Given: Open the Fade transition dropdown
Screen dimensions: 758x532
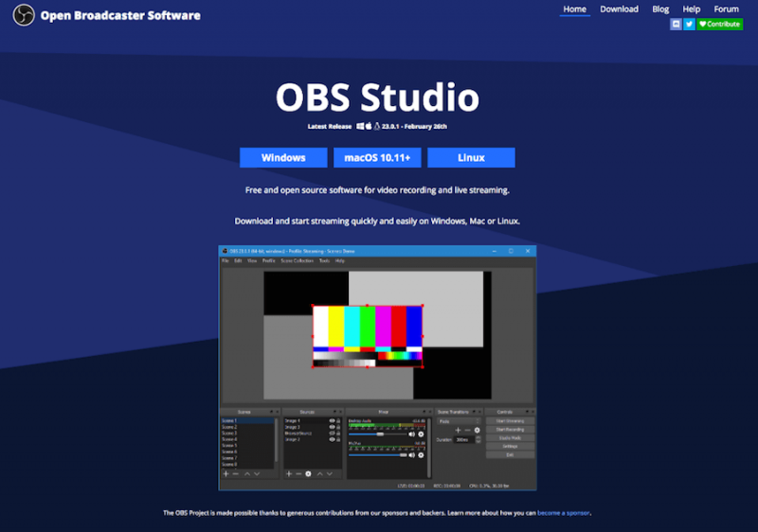Looking at the screenshot, I should pyautogui.click(x=459, y=421).
